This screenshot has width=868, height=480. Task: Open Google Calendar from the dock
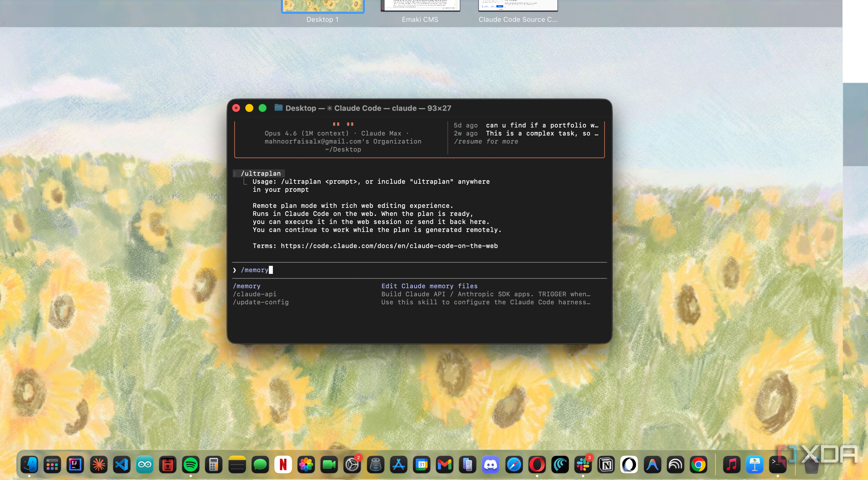pos(422,464)
